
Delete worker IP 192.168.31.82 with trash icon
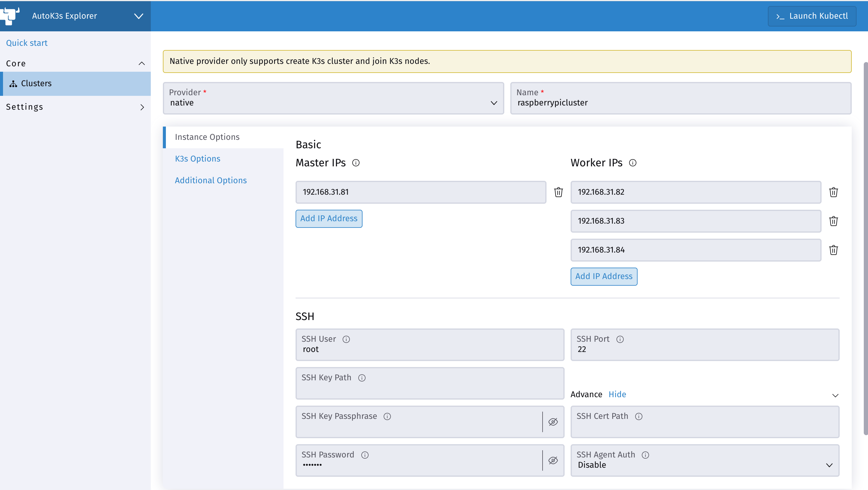click(833, 192)
